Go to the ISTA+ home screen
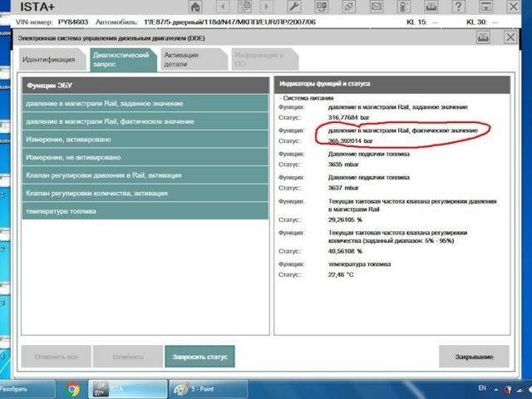Image resolution: width=532 pixels, height=399 pixels. (x=195, y=7)
